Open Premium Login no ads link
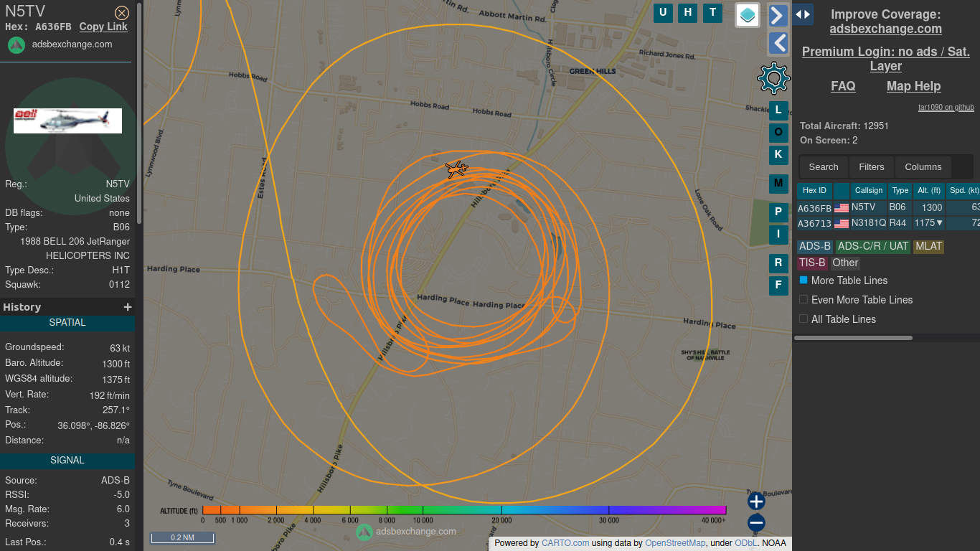Image resolution: width=980 pixels, height=551 pixels. click(886, 59)
